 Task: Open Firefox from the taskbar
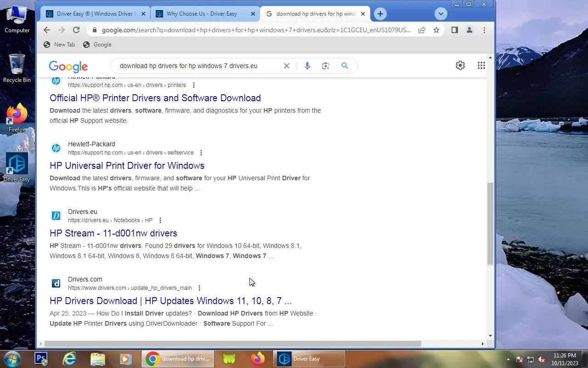click(x=257, y=359)
